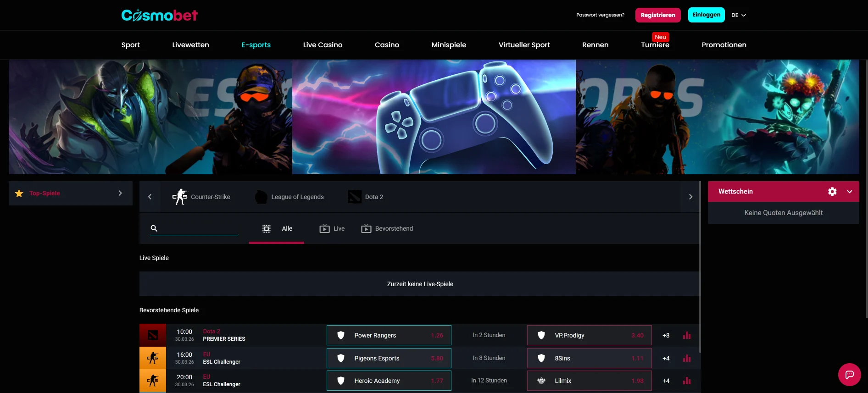The height and width of the screenshot is (393, 868).
Task: Show +8 more markets for Power Rangers
Action: 666,335
